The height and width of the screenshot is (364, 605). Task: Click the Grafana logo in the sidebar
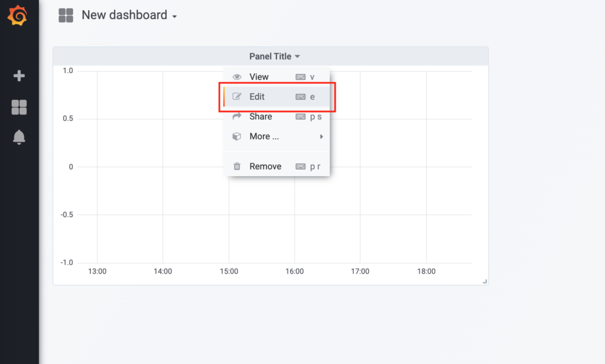coord(17,15)
